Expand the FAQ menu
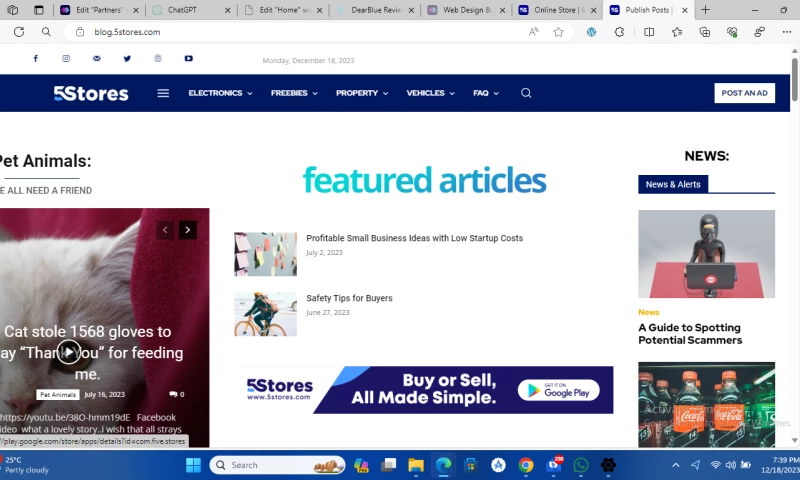The width and height of the screenshot is (800, 480). (486, 93)
